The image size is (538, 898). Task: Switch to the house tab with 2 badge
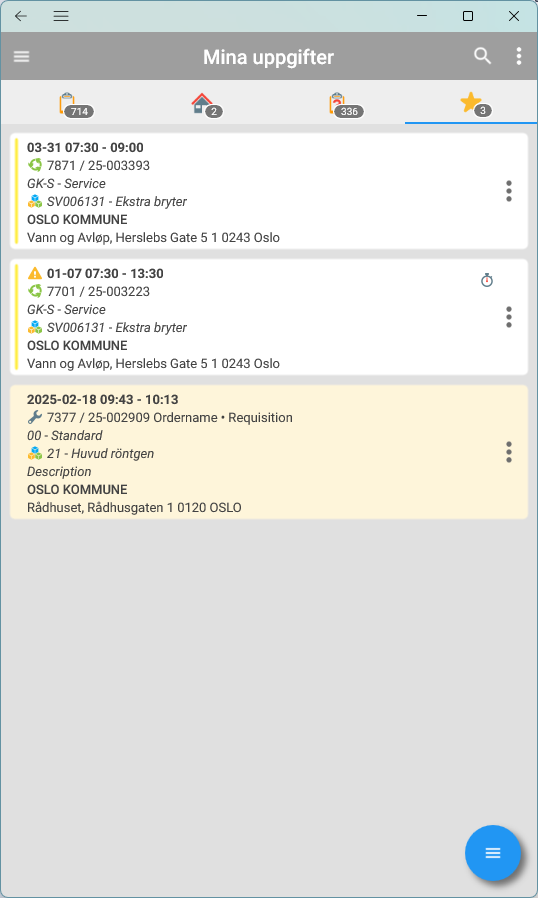click(207, 104)
